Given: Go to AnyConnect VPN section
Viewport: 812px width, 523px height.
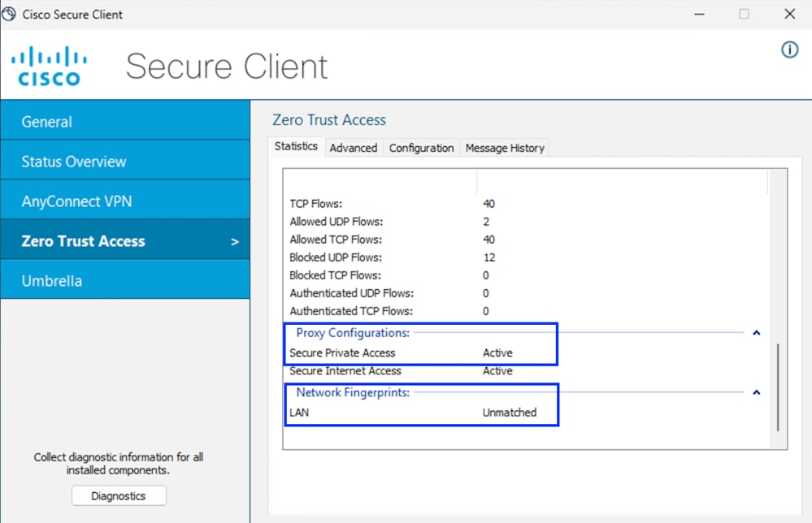Looking at the screenshot, I should click(125, 201).
